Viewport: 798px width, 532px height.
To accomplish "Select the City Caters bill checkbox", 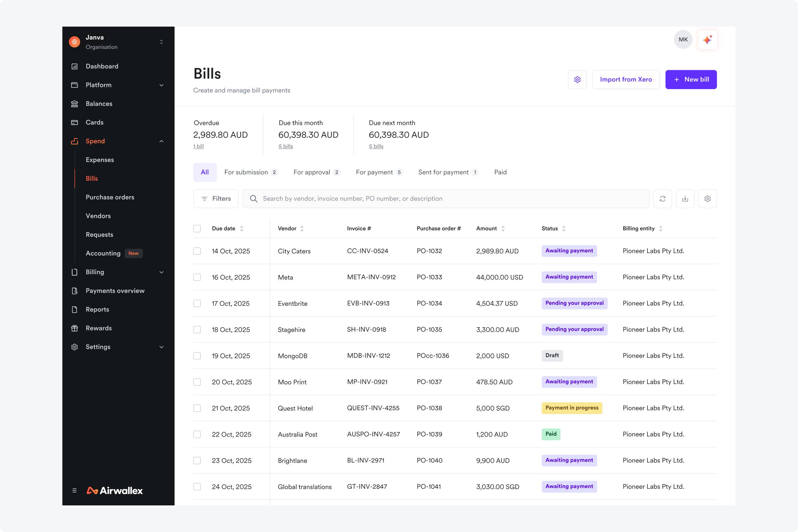I will click(197, 251).
